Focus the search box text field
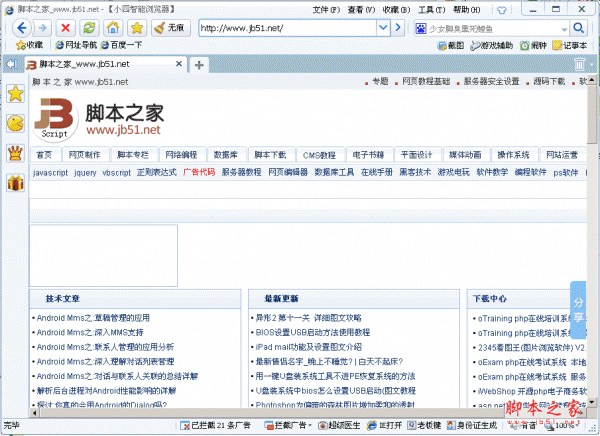This screenshot has height=436, width=600. [x=494, y=29]
